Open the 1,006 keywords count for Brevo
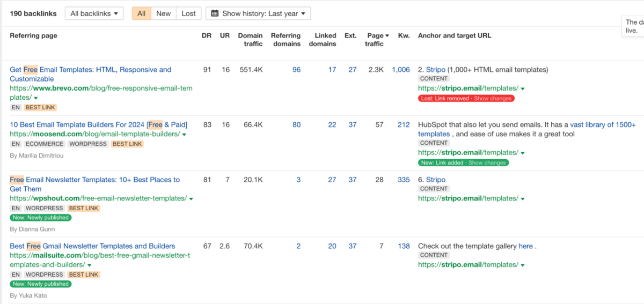Screen dimensions: 644x304 400,70
